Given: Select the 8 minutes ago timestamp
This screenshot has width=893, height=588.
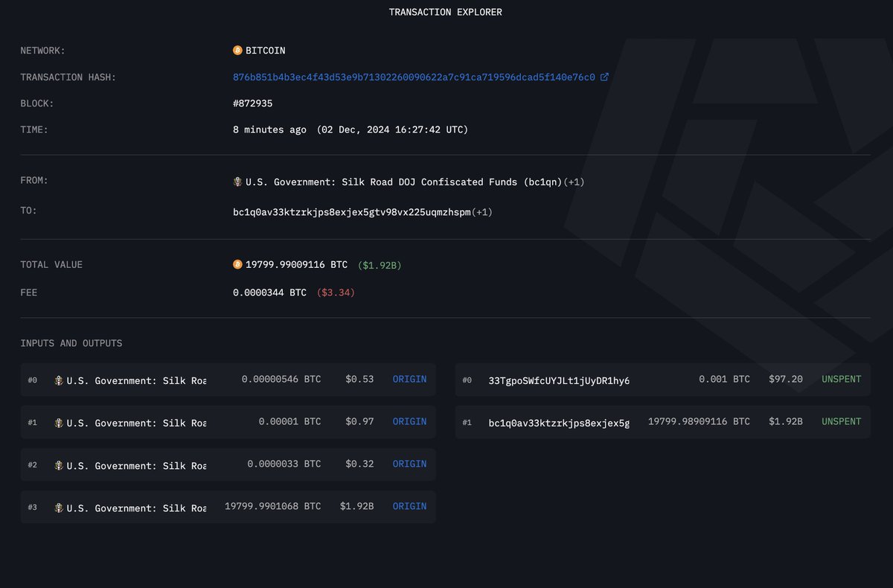Looking at the screenshot, I should 269,130.
